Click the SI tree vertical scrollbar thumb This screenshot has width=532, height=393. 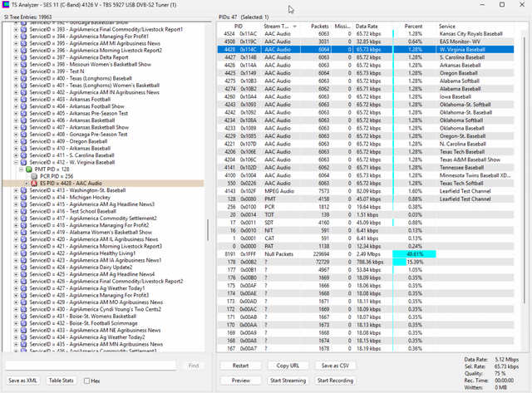pyautogui.click(x=208, y=230)
